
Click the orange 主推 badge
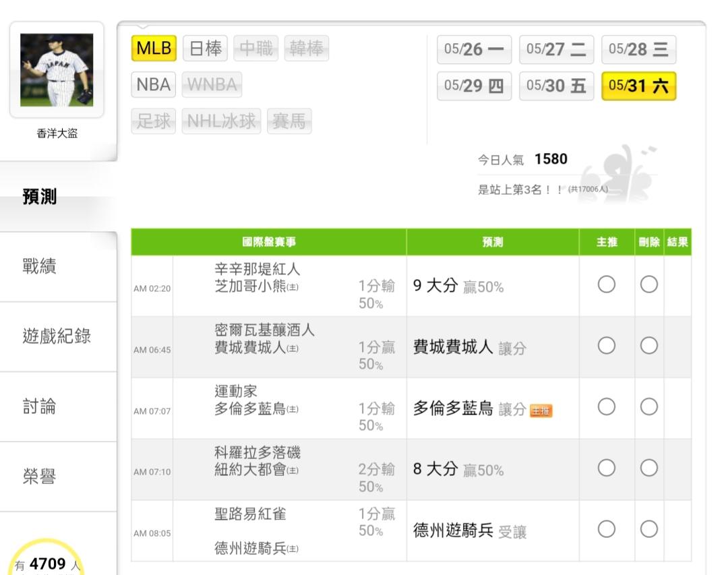coord(541,411)
